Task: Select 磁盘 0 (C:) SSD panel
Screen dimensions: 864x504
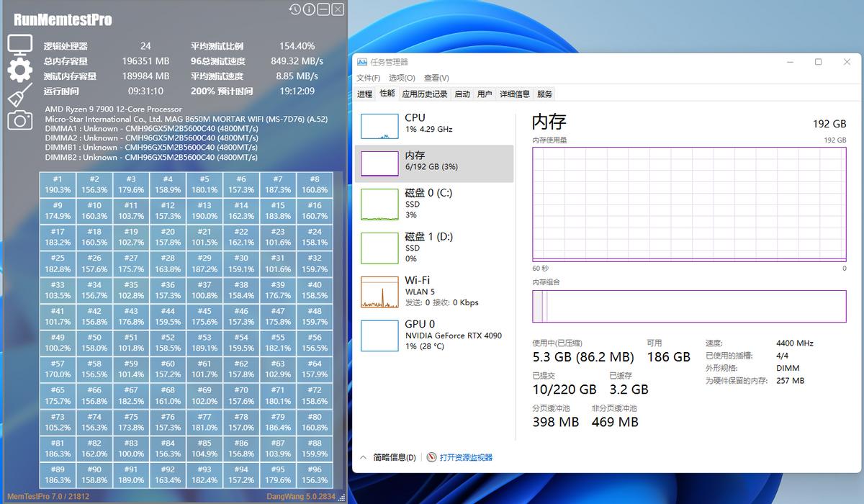Action: [429, 204]
